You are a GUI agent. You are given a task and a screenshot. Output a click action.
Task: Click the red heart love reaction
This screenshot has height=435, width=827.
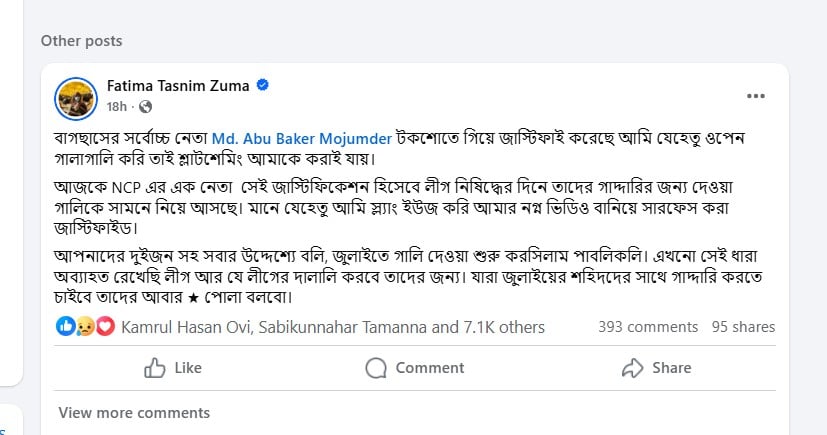click(x=105, y=327)
